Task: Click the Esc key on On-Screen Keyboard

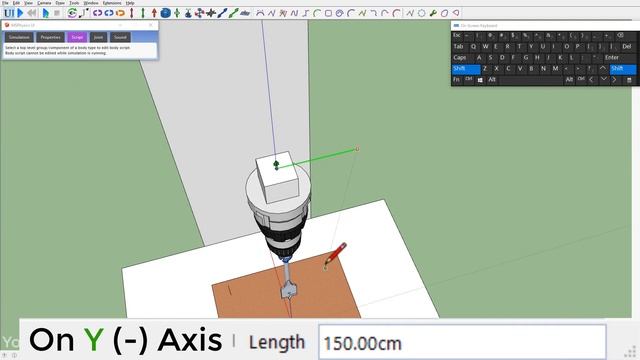Action: 457,36
